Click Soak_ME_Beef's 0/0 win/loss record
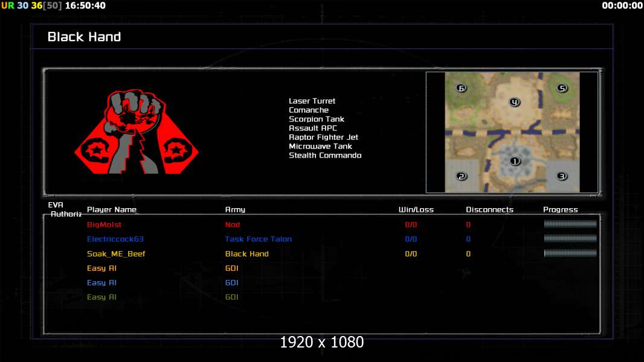The height and width of the screenshot is (362, 644). coord(411,254)
